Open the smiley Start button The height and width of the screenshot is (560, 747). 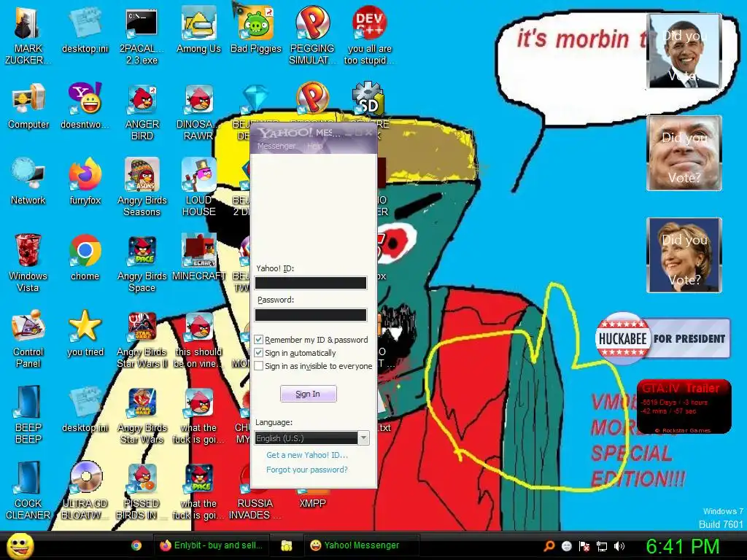(x=20, y=546)
